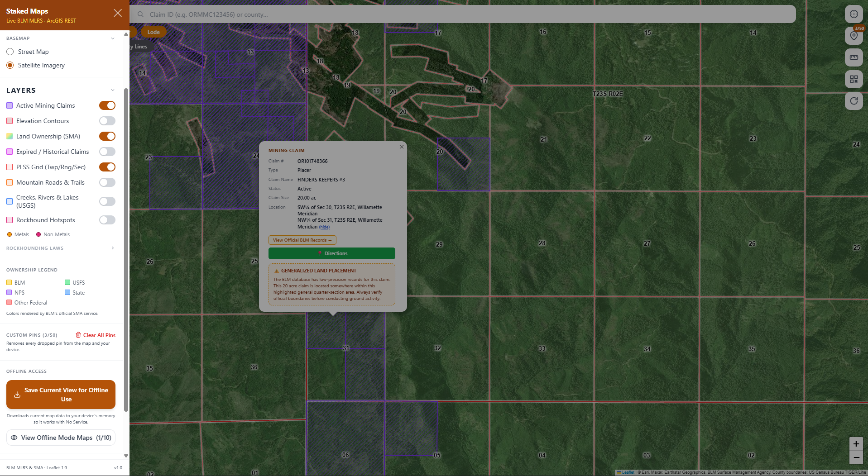868x476 pixels.
Task: Enable Mountain Roads & Trails layer
Action: pyautogui.click(x=107, y=182)
